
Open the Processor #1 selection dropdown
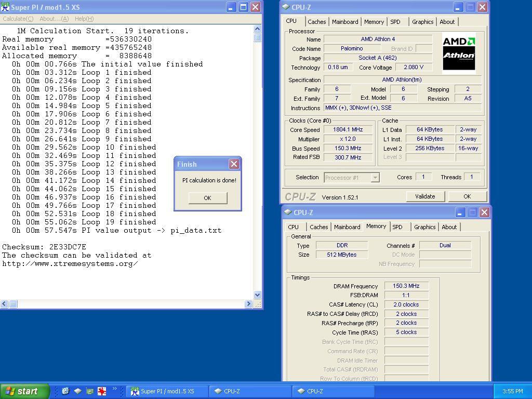coord(375,178)
